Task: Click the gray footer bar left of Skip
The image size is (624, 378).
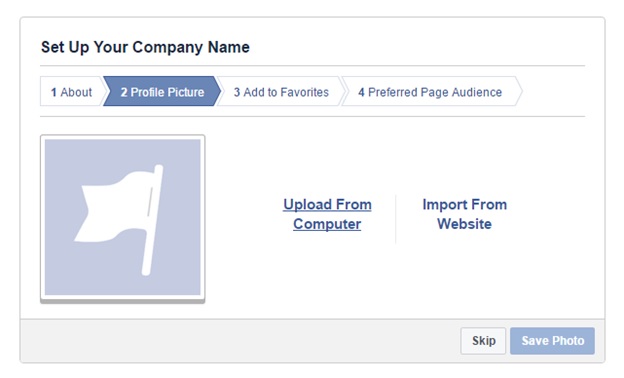Action: (x=240, y=341)
